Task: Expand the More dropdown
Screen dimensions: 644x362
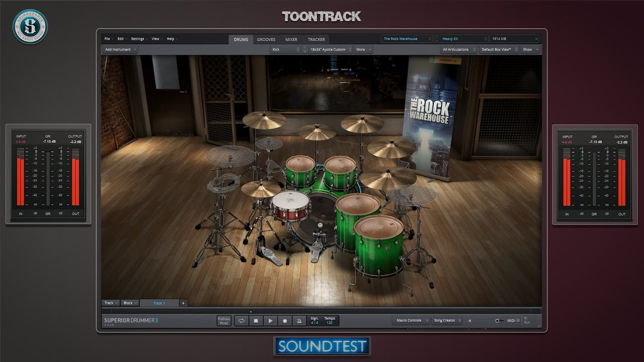Action: (x=363, y=50)
